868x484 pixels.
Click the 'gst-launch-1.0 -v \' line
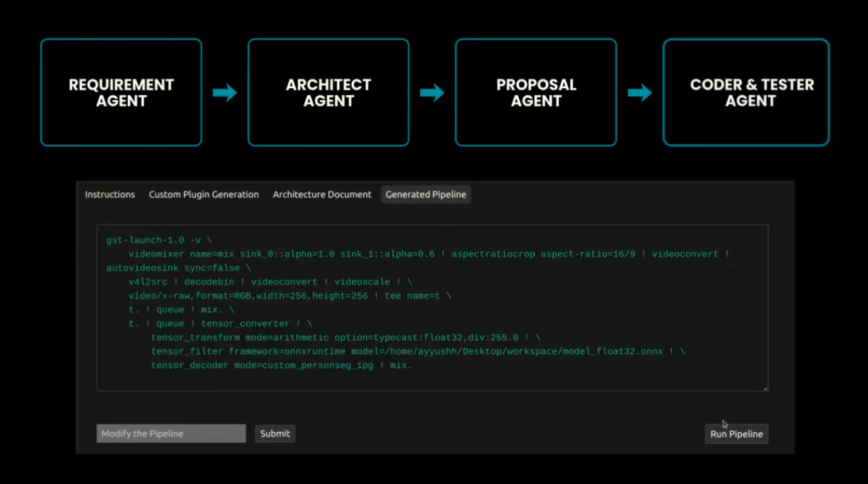point(159,240)
